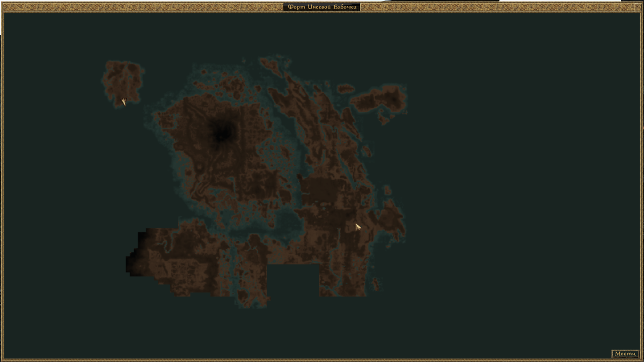The width and height of the screenshot is (644, 362).
Task: Switch to local map with Местн. button
Action: pyautogui.click(x=625, y=353)
